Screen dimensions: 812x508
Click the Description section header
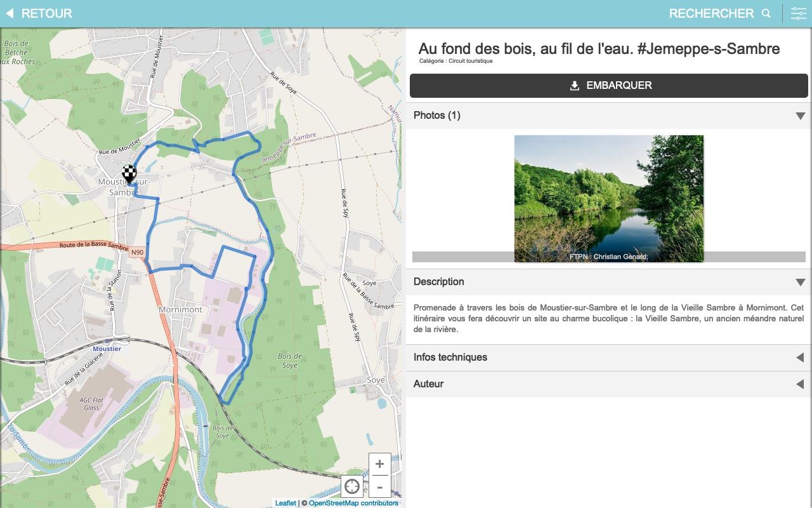[609, 282]
